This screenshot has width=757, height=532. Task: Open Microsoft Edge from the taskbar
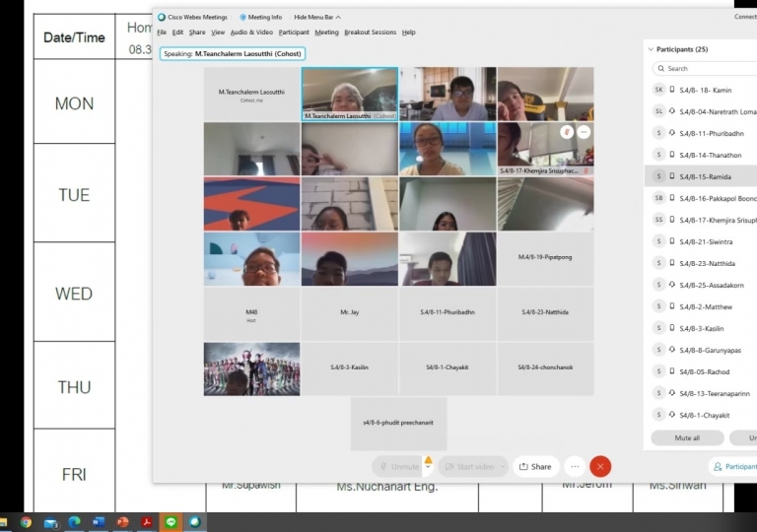(74, 522)
